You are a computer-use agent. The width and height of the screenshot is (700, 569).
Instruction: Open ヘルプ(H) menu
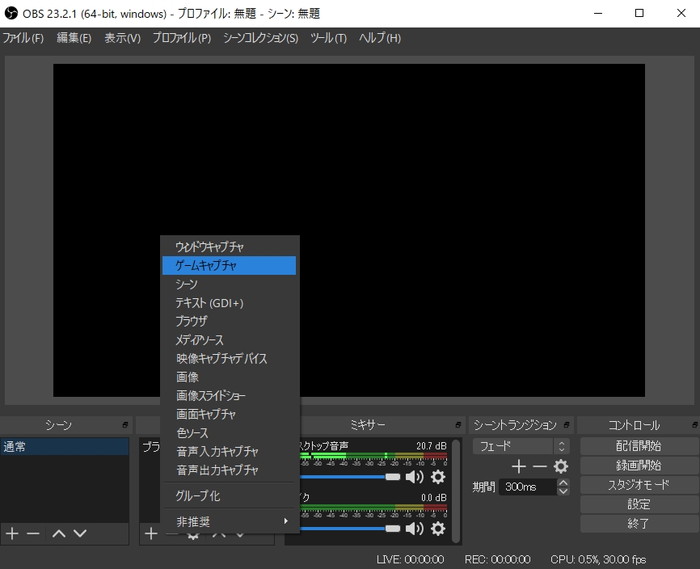380,38
